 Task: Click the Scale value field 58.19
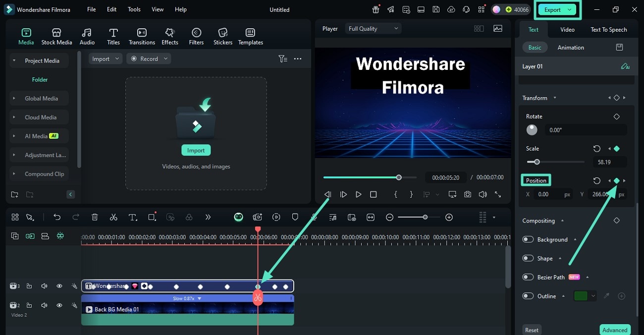click(x=609, y=162)
